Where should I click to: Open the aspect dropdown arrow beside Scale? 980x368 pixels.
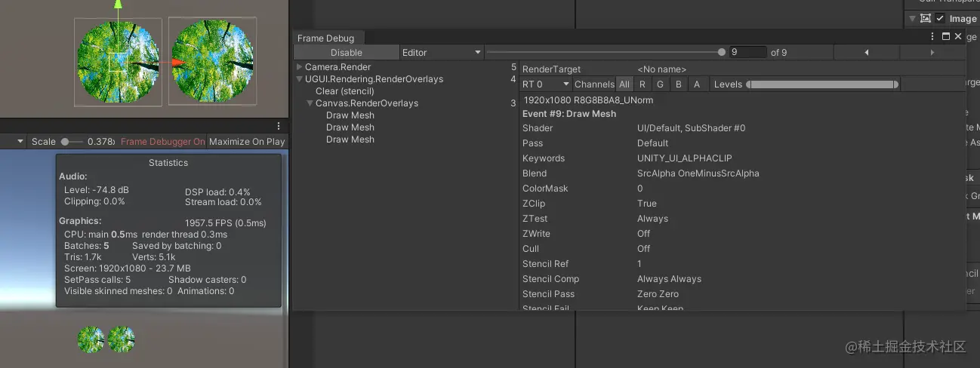[20, 141]
